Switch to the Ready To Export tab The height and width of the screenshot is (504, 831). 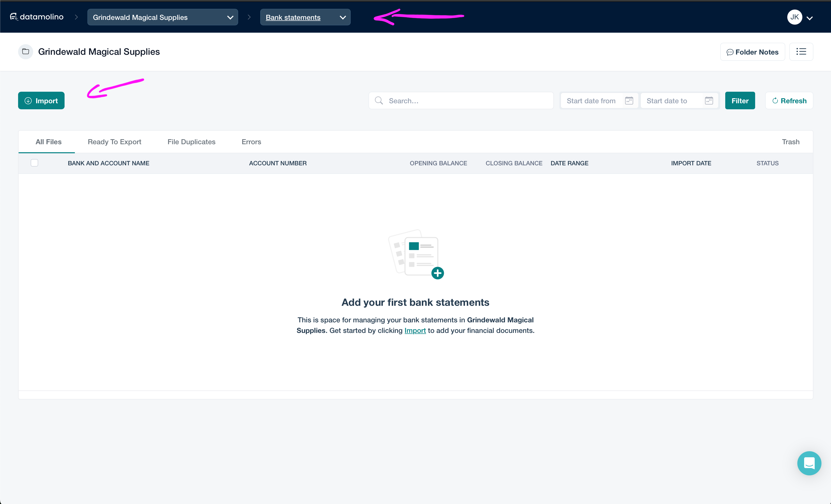pyautogui.click(x=114, y=142)
